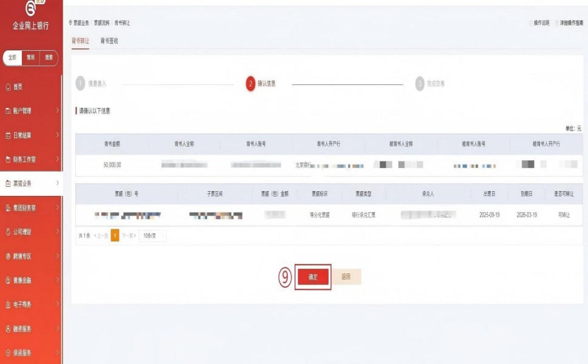Click the 跨境专区 sidebar icon
This screenshot has width=588, height=364.
click(x=8, y=256)
